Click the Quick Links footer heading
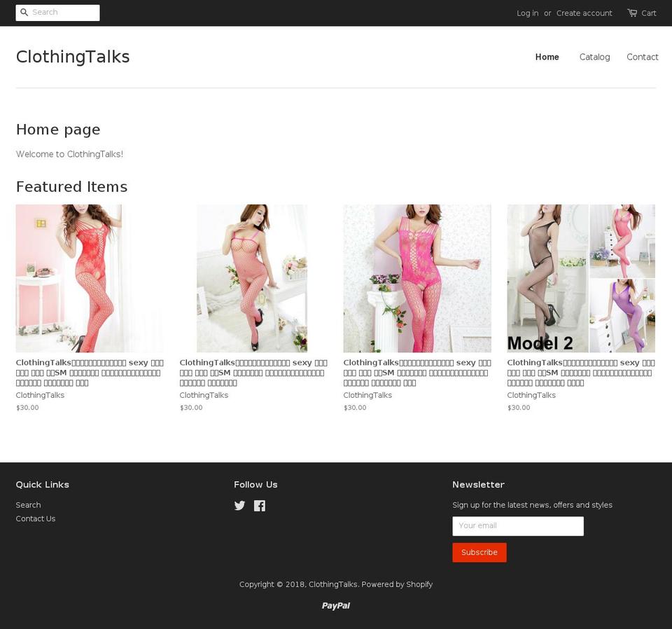 click(x=43, y=485)
